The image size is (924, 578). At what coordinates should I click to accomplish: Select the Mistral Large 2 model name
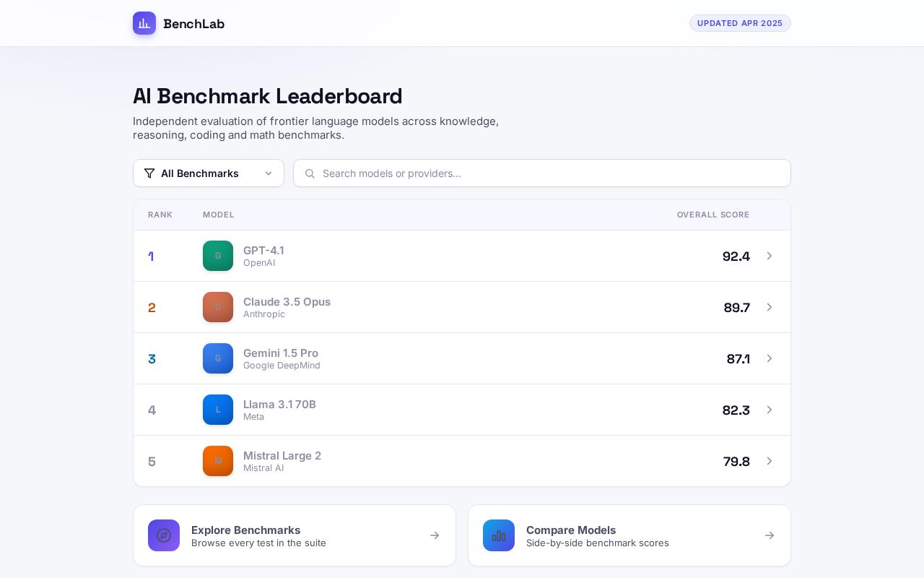tap(282, 455)
